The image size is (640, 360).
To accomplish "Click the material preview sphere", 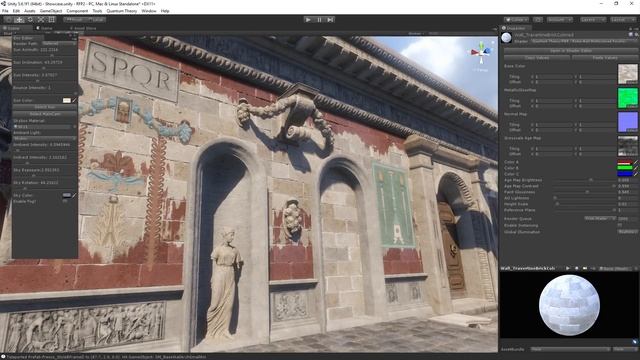I will [569, 305].
